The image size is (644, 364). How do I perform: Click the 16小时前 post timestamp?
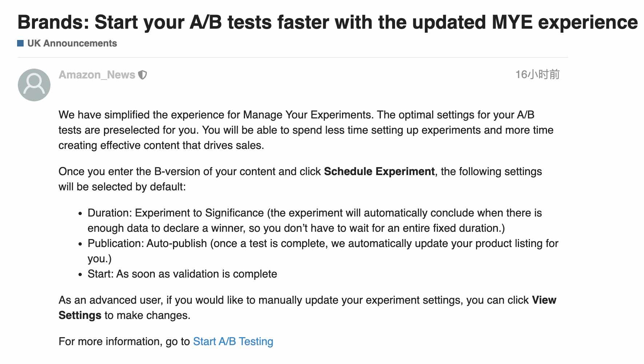538,74
